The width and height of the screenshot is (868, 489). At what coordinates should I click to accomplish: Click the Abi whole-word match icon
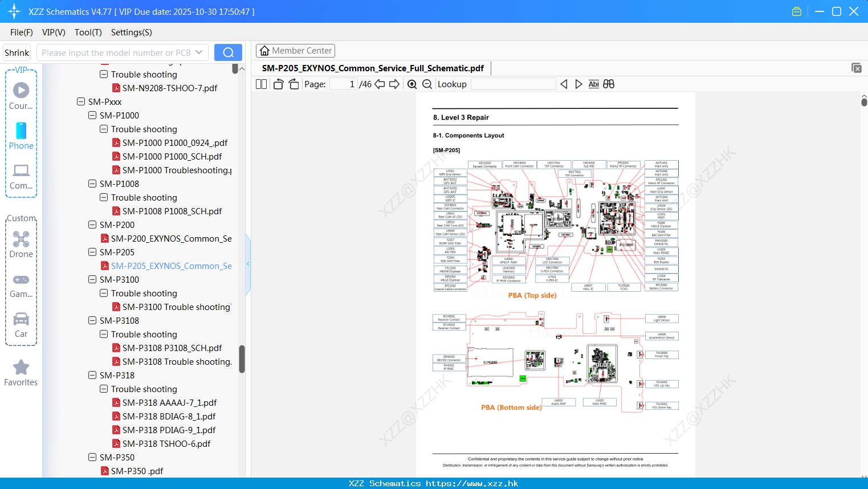(593, 84)
